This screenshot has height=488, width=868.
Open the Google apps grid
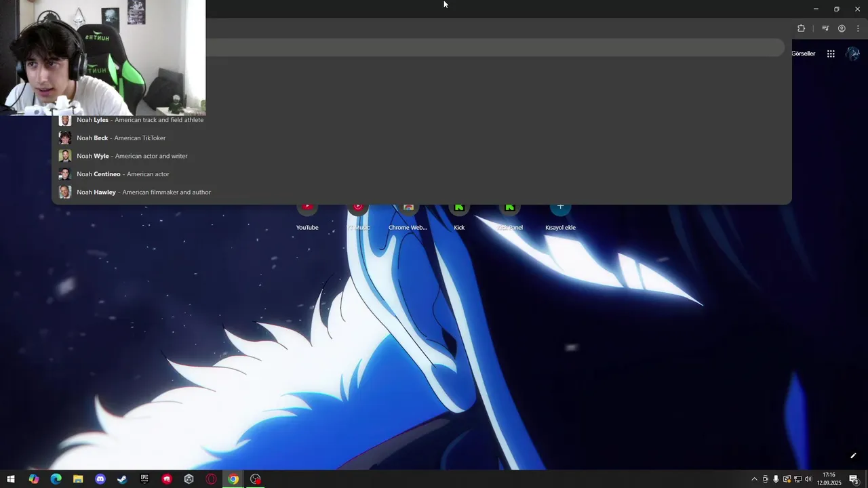tap(831, 54)
